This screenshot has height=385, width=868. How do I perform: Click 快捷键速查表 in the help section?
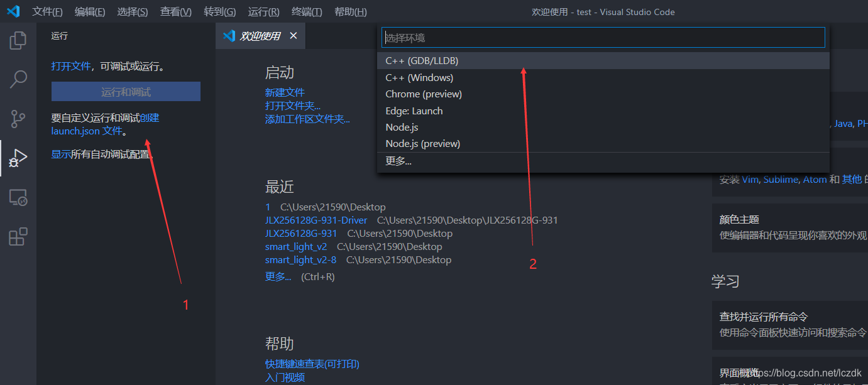(x=312, y=364)
